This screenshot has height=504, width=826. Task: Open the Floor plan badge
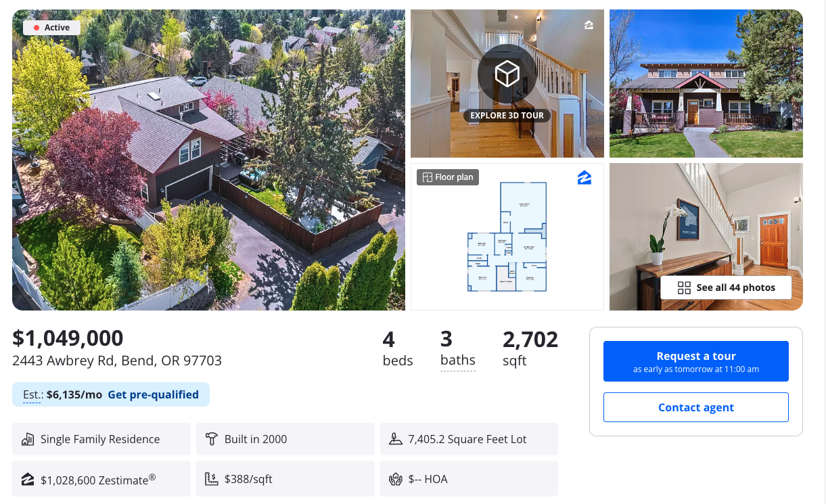click(448, 177)
